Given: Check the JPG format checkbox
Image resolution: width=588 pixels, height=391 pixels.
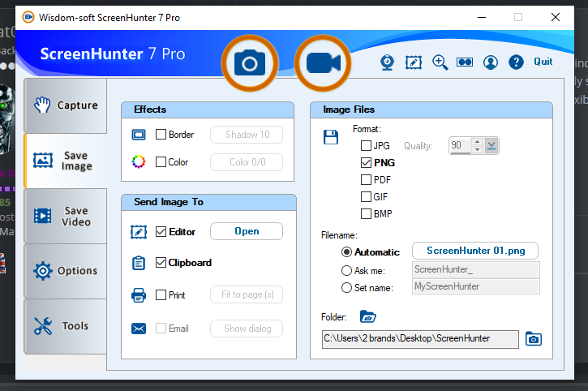Looking at the screenshot, I should pyautogui.click(x=366, y=145).
